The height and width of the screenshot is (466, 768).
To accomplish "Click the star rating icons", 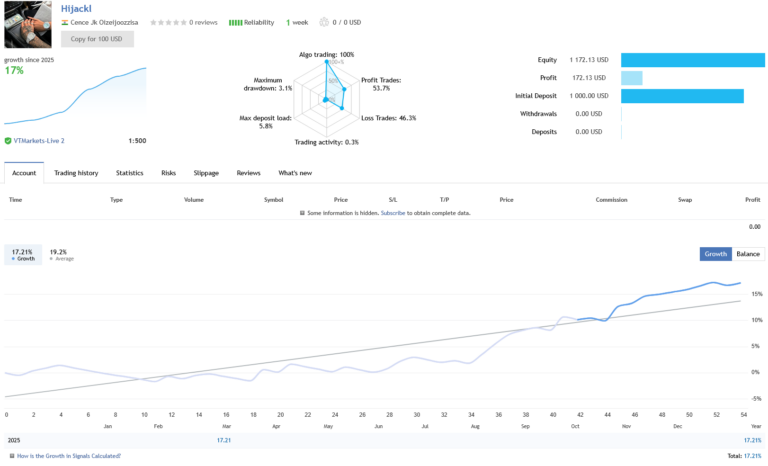I will (168, 23).
